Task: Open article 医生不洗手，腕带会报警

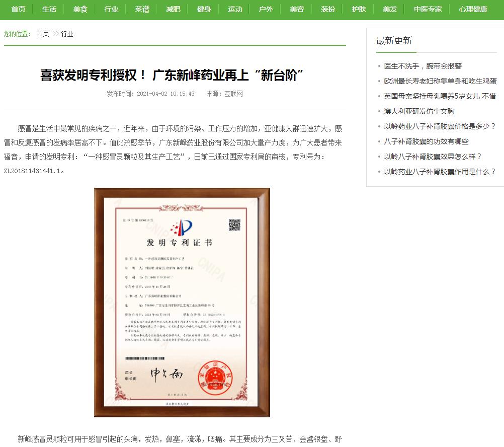Action: pyautogui.click(x=423, y=66)
